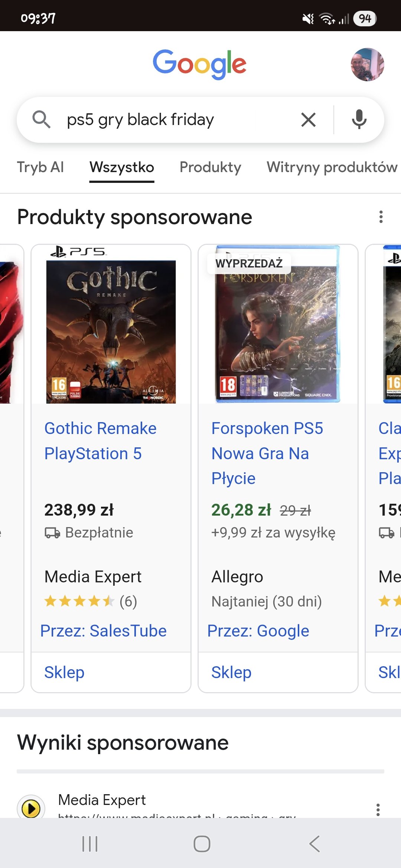Tap Sklep under Forspoken listing

click(231, 673)
